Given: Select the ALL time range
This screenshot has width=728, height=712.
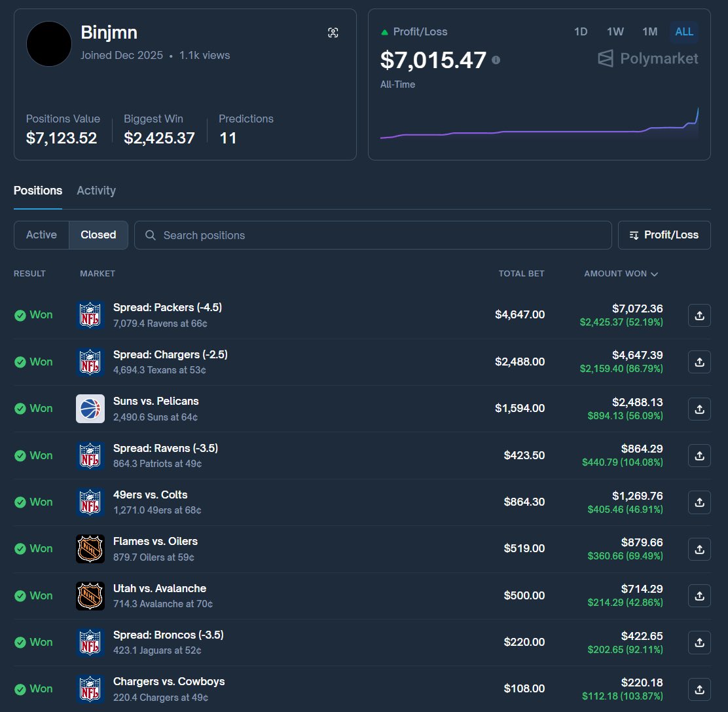Looking at the screenshot, I should 684,31.
